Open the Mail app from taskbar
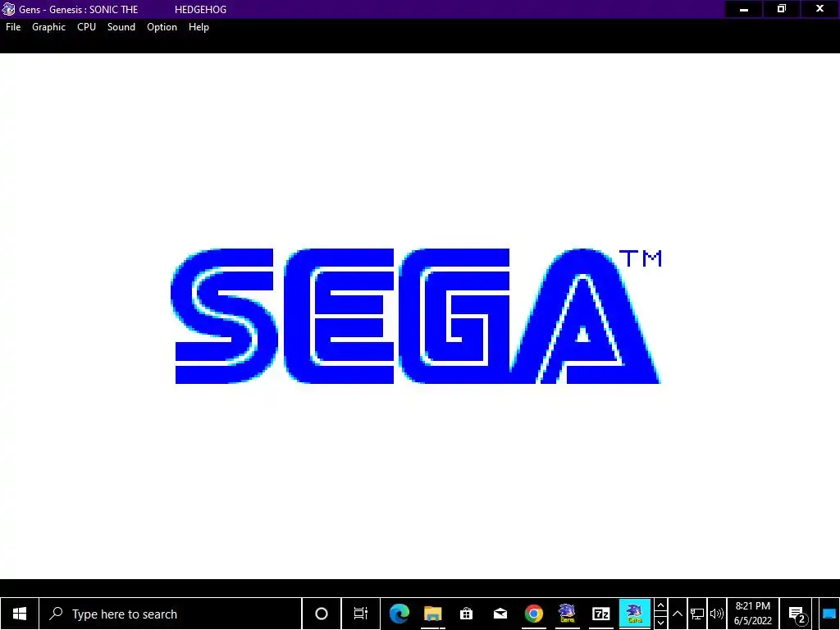 (500, 614)
